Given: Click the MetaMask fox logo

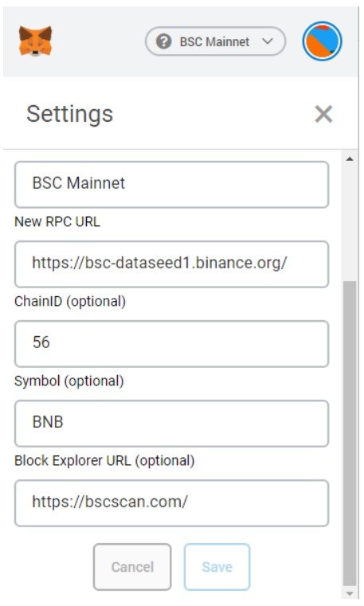Looking at the screenshot, I should coord(35,41).
